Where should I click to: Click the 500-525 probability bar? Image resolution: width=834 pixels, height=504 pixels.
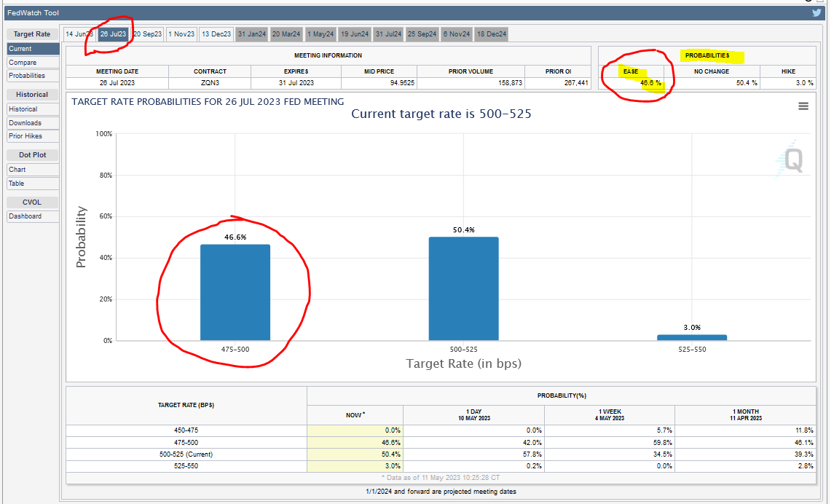pos(463,288)
